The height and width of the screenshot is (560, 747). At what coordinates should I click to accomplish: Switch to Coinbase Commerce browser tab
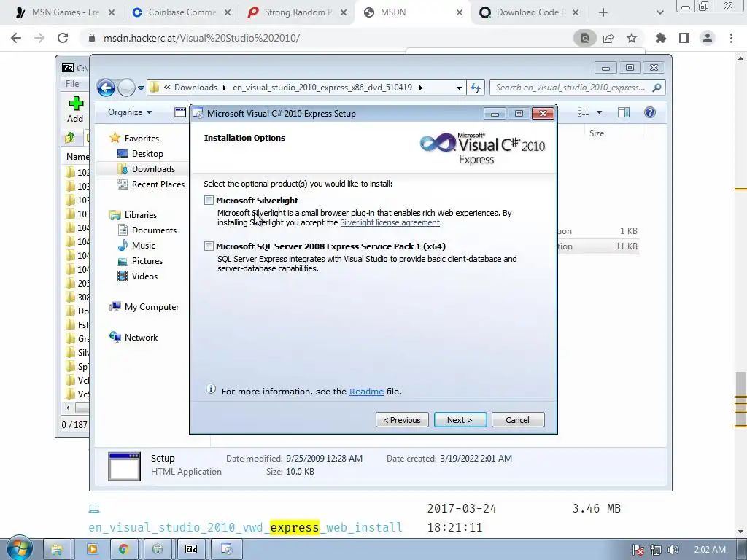[182, 12]
